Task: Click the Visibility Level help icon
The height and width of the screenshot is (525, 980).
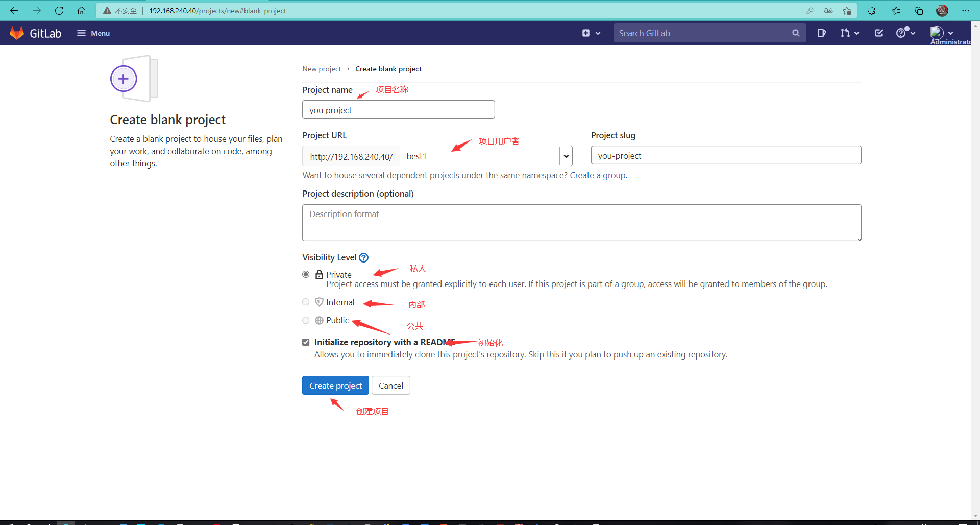Action: 363,257
